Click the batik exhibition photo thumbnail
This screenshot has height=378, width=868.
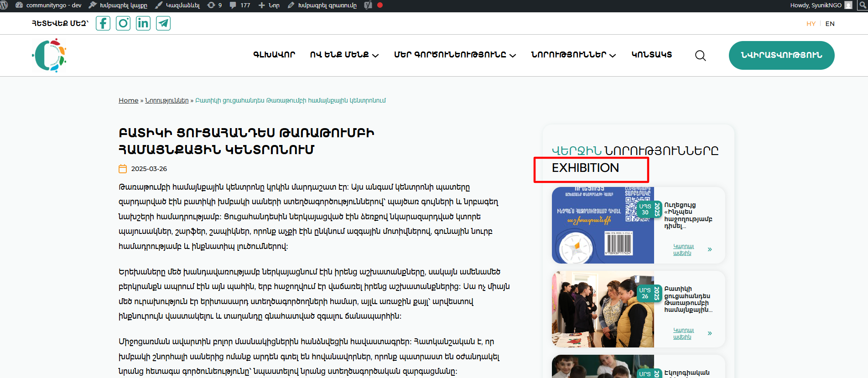[x=603, y=309]
